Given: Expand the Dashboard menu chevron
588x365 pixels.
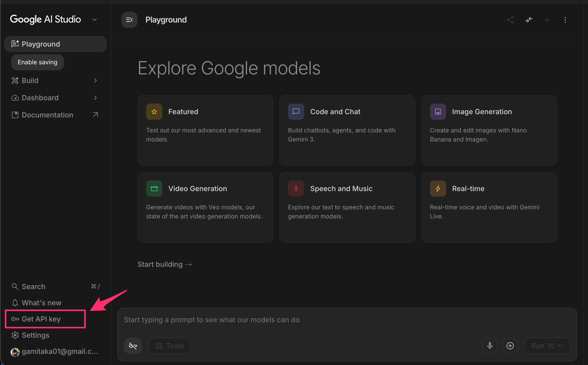Looking at the screenshot, I should pyautogui.click(x=95, y=98).
